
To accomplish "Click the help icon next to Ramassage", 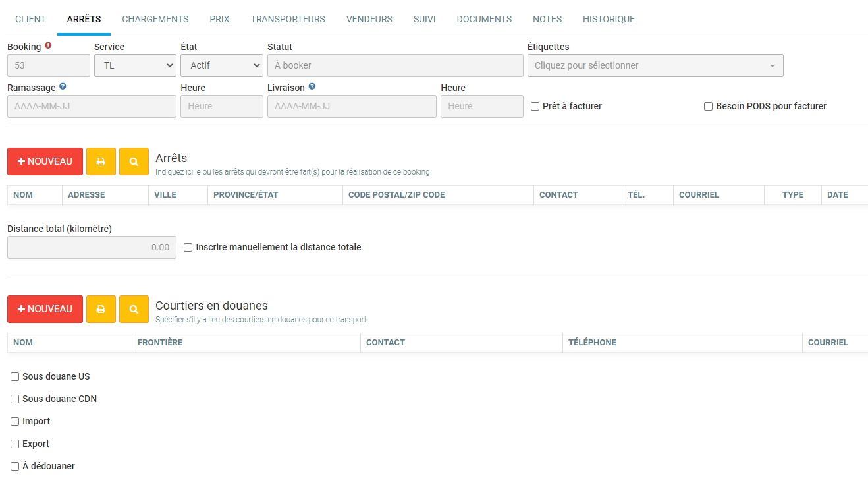I will (x=63, y=86).
